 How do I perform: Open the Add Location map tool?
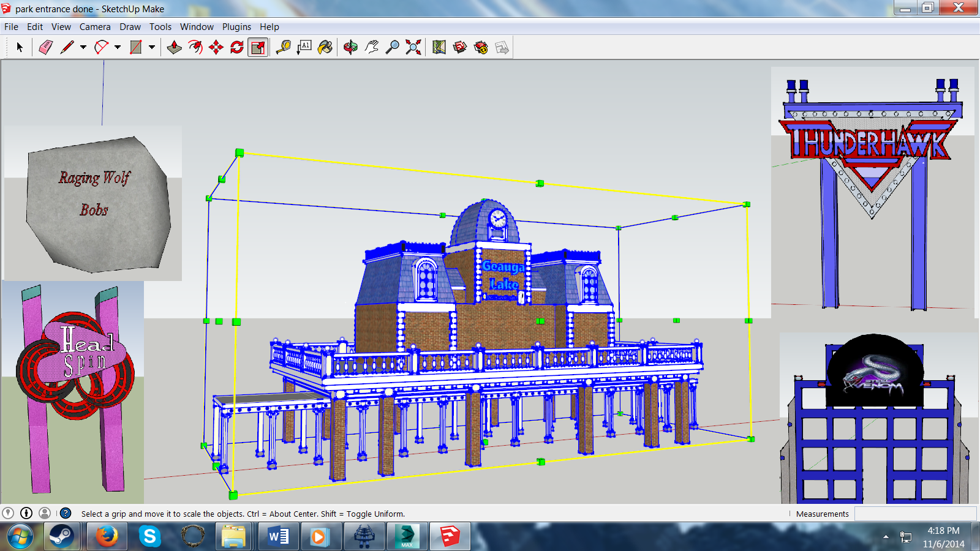pos(439,47)
